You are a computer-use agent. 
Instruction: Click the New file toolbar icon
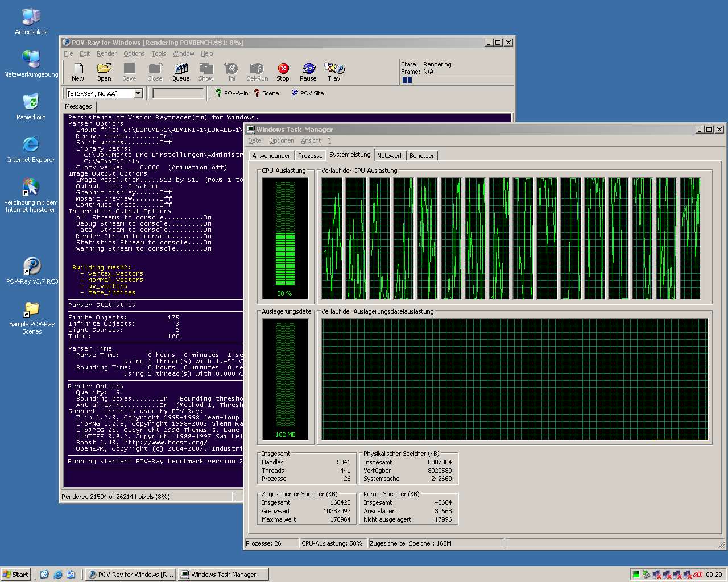pyautogui.click(x=78, y=72)
